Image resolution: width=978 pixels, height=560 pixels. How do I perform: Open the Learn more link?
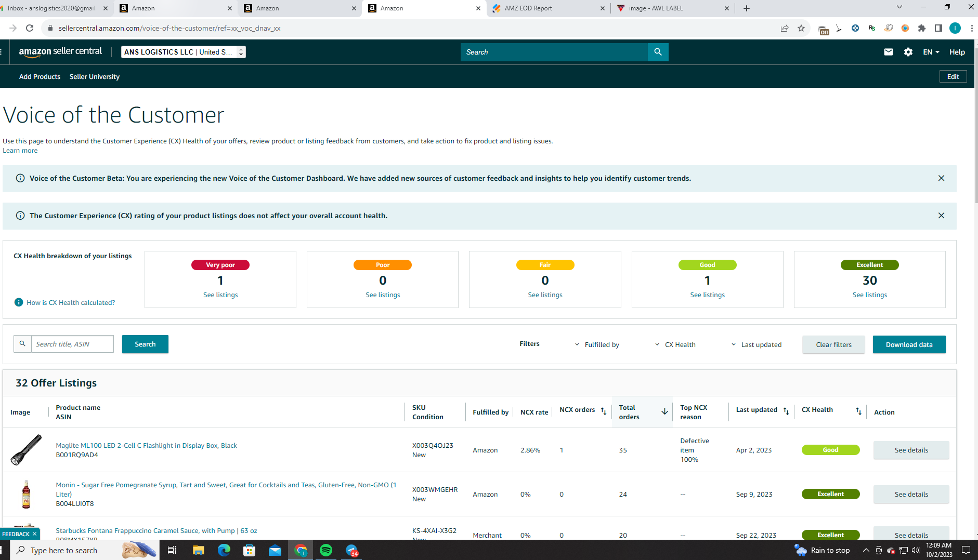click(x=20, y=151)
